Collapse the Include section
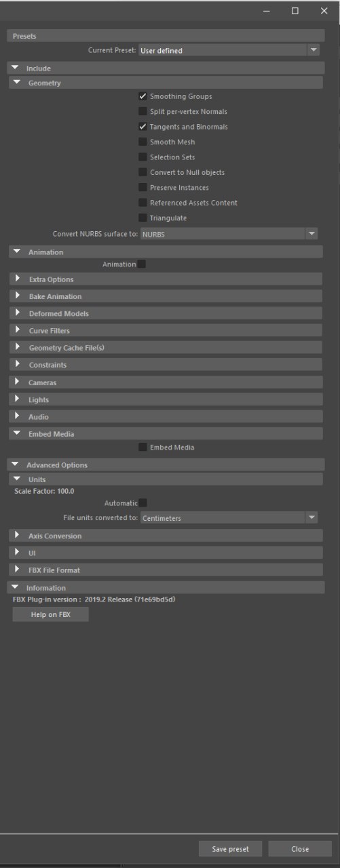 166,68
